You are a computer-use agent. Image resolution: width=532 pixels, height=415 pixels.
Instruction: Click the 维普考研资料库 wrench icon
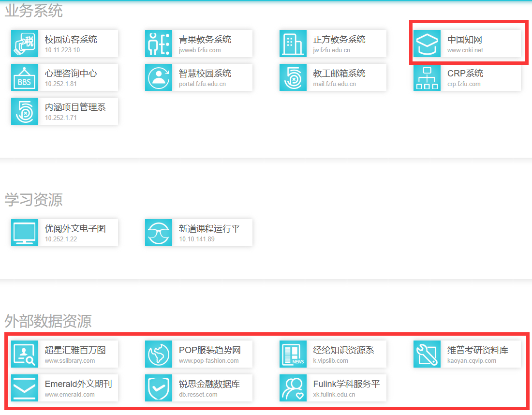pyautogui.click(x=427, y=354)
